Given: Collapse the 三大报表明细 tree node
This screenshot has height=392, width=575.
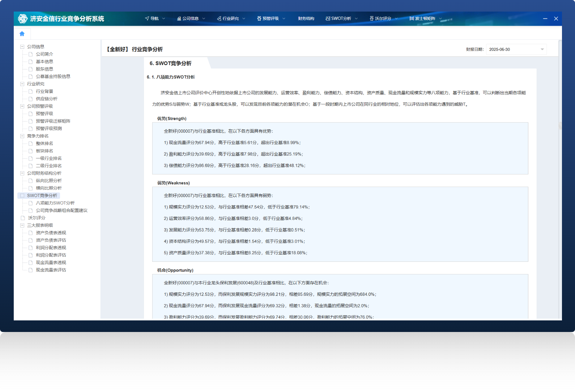Looking at the screenshot, I should point(22,225).
